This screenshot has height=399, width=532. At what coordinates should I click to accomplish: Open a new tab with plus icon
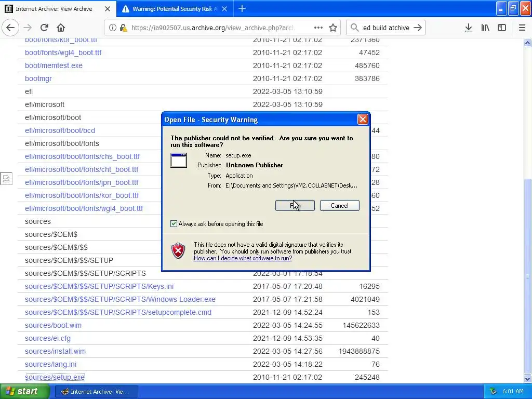[x=242, y=8]
